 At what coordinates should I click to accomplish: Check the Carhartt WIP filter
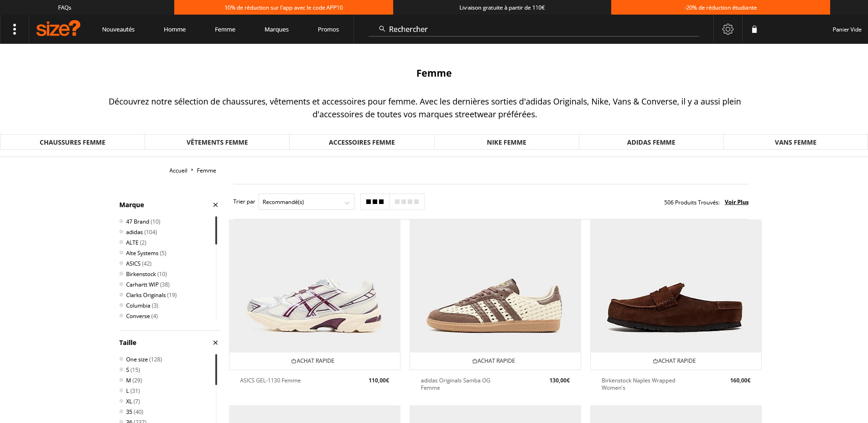coord(145,284)
